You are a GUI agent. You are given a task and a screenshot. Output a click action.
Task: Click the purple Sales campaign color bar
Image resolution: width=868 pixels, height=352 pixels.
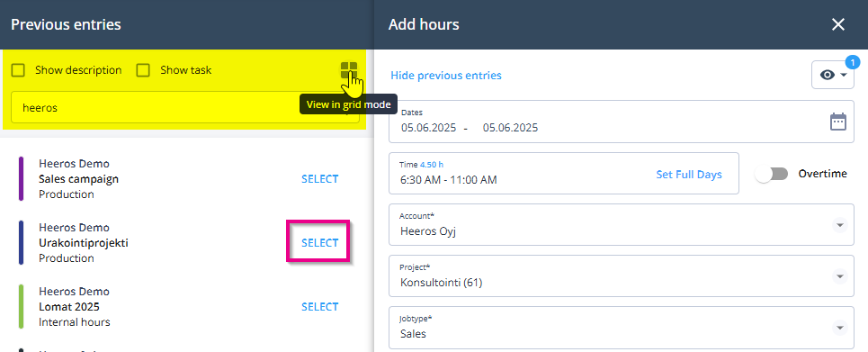(21, 178)
